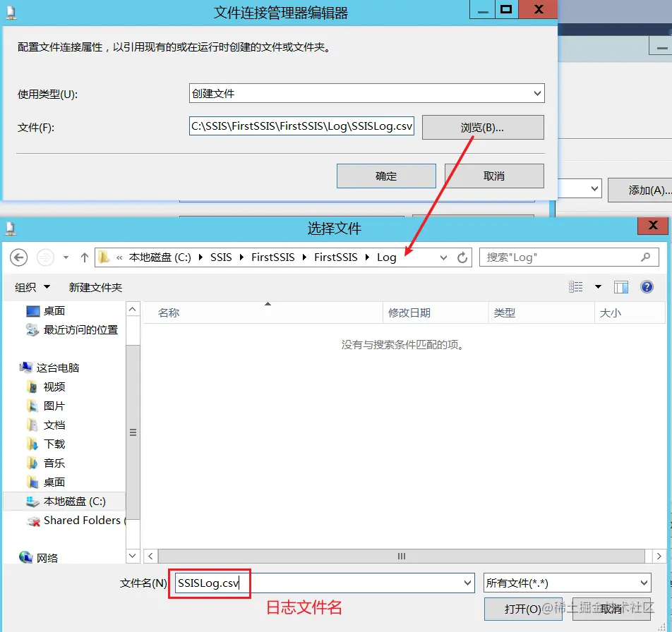Viewport: 672px width, 632px height.
Task: Toggle the preview pane icon
Action: tap(621, 287)
